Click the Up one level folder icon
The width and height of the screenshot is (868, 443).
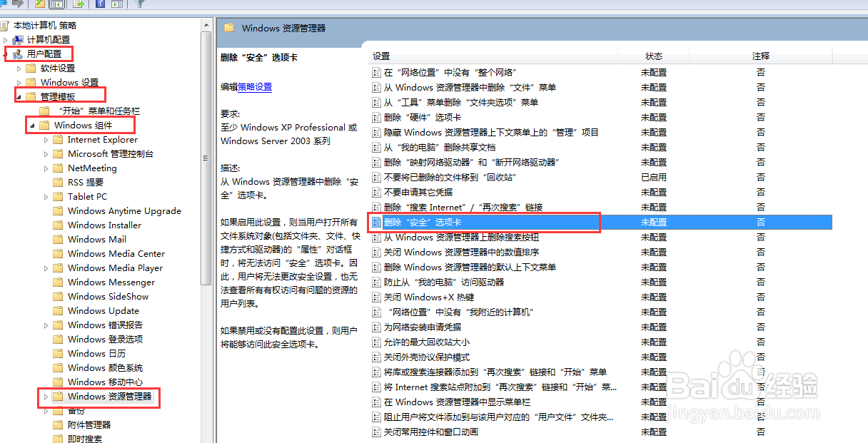40,5
